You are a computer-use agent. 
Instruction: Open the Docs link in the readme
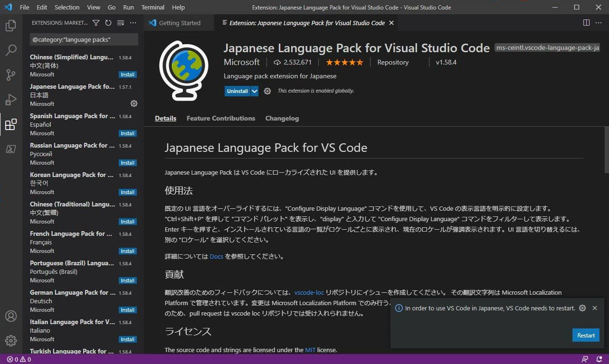tap(216, 256)
